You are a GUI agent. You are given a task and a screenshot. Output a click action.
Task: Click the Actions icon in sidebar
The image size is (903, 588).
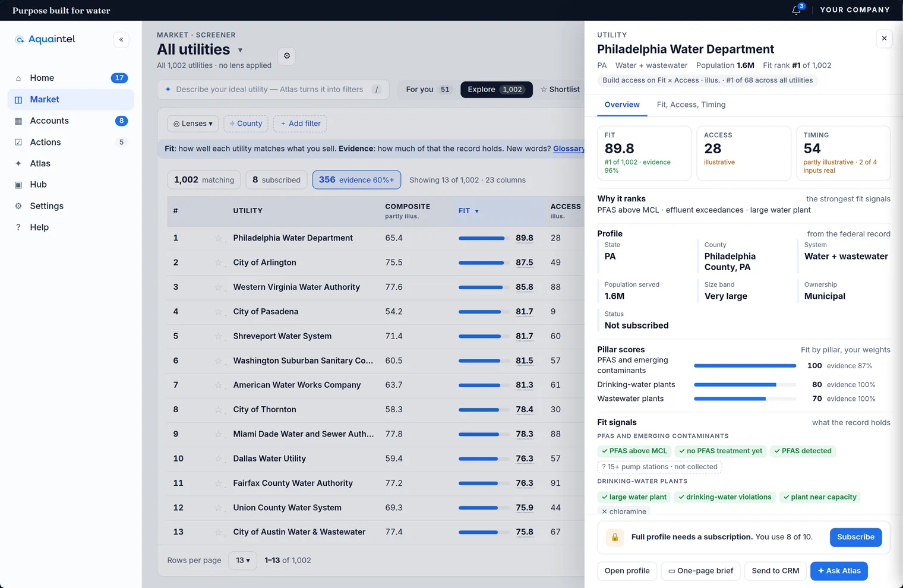[18, 142]
